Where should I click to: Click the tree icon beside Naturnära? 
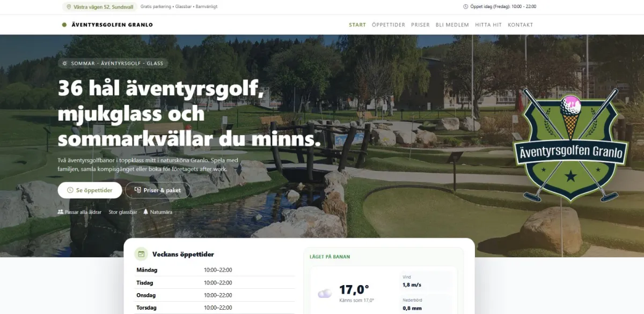tap(145, 212)
